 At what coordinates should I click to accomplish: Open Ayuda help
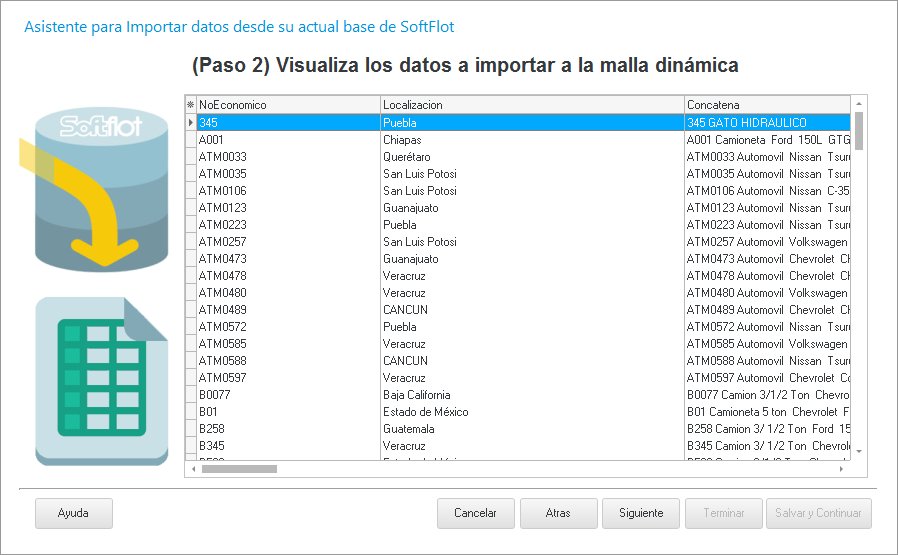73,513
